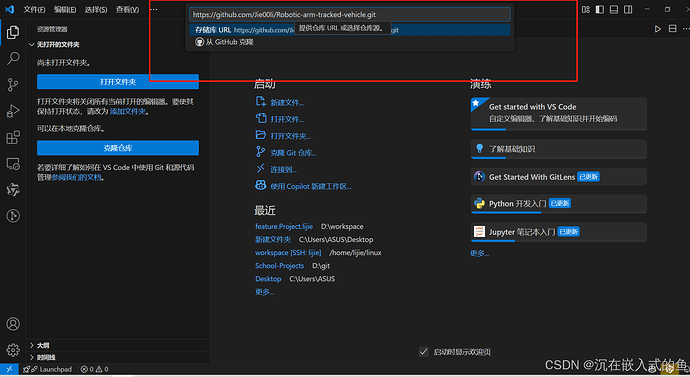Image resolution: width=690 pixels, height=377 pixels.
Task: Open the Source Control view icon
Action: click(13, 84)
